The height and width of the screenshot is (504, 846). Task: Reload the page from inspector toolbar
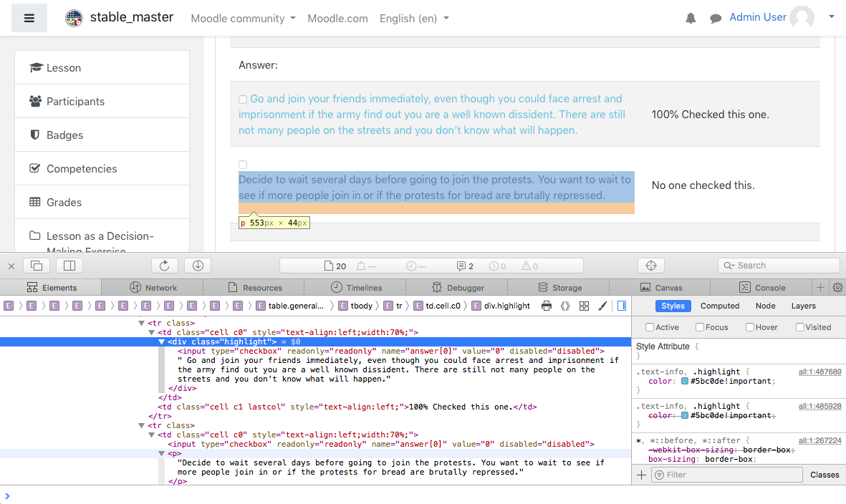165,266
